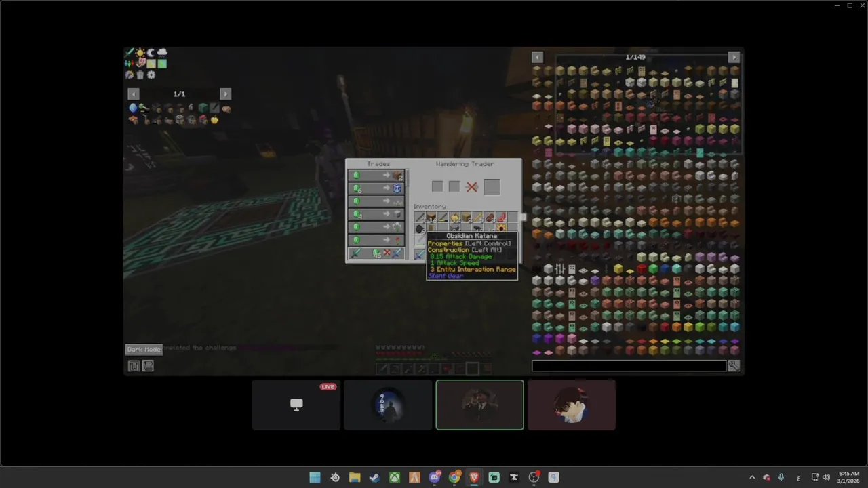Open Google Chrome from taskbar
Image resolution: width=868 pixels, height=488 pixels.
[x=454, y=477]
